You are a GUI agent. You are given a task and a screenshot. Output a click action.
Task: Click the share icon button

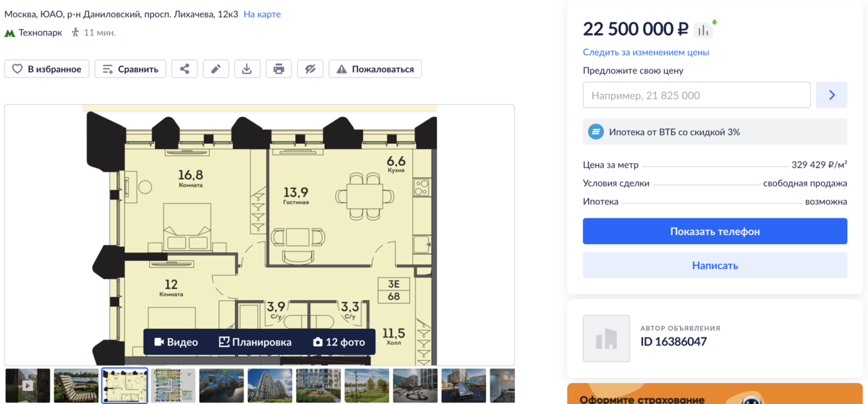(x=184, y=69)
